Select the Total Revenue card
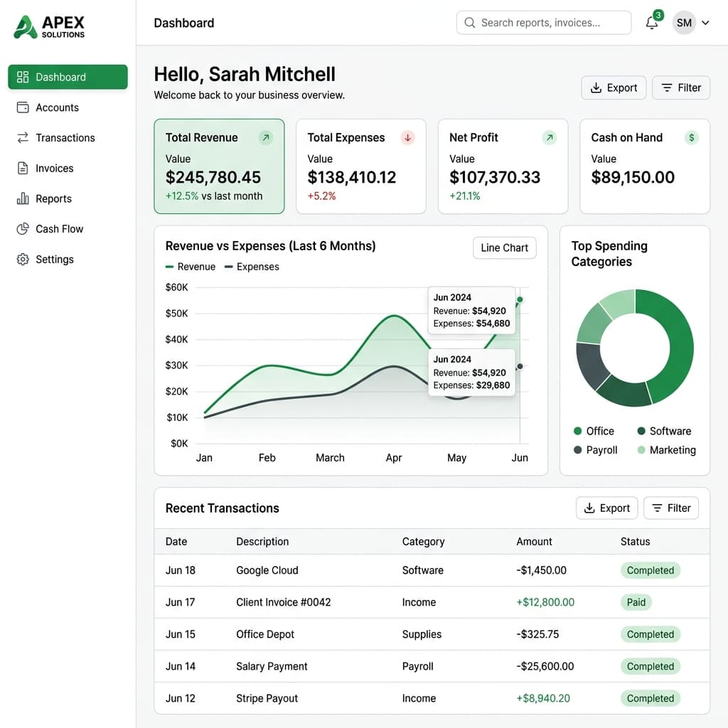The width and height of the screenshot is (728, 728). [219, 166]
